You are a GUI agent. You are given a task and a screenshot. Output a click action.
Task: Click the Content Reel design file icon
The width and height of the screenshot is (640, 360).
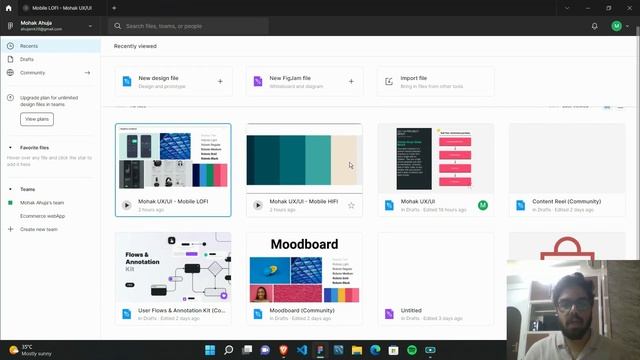(x=520, y=205)
